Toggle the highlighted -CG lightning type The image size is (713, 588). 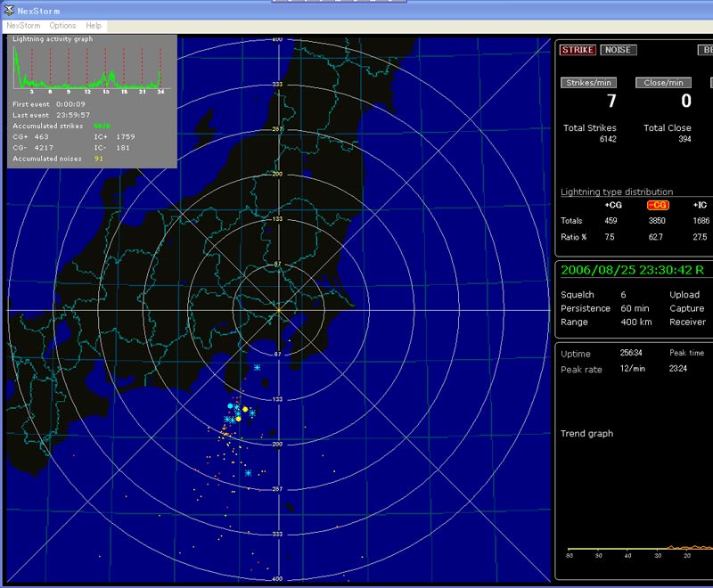click(x=657, y=205)
